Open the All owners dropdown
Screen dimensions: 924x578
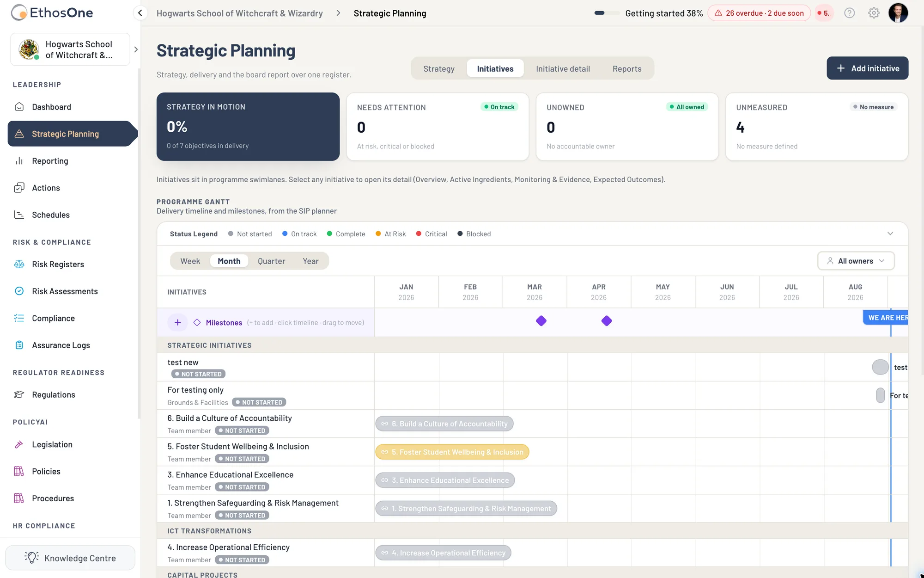856,261
